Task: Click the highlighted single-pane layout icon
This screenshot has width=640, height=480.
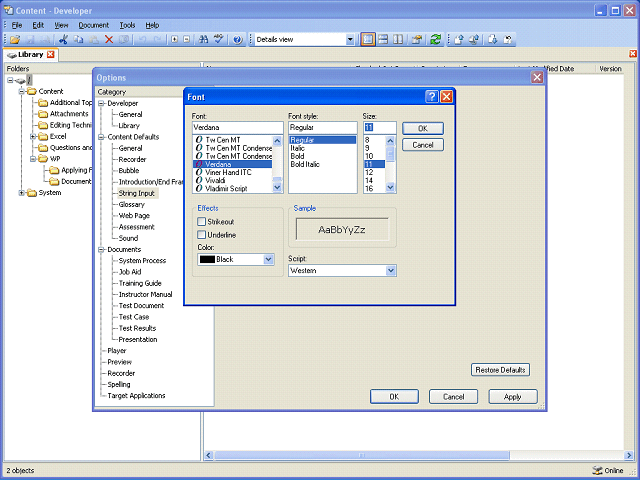Action: point(368,39)
